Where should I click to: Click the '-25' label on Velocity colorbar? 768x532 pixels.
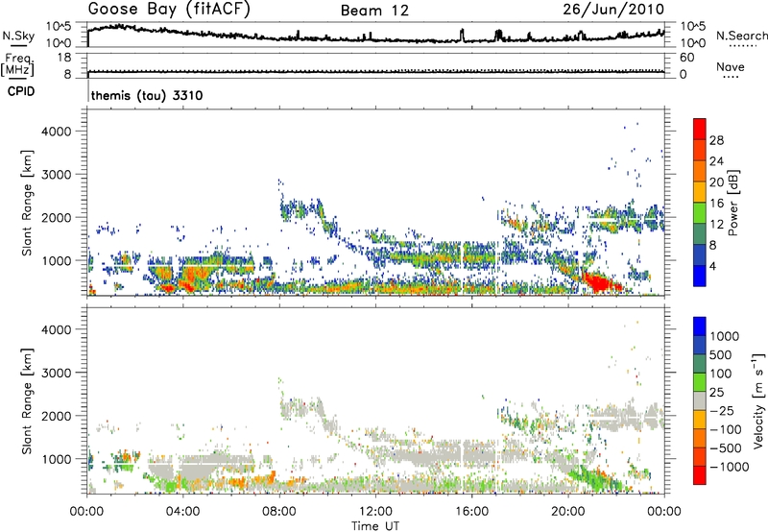pyautogui.click(x=723, y=411)
